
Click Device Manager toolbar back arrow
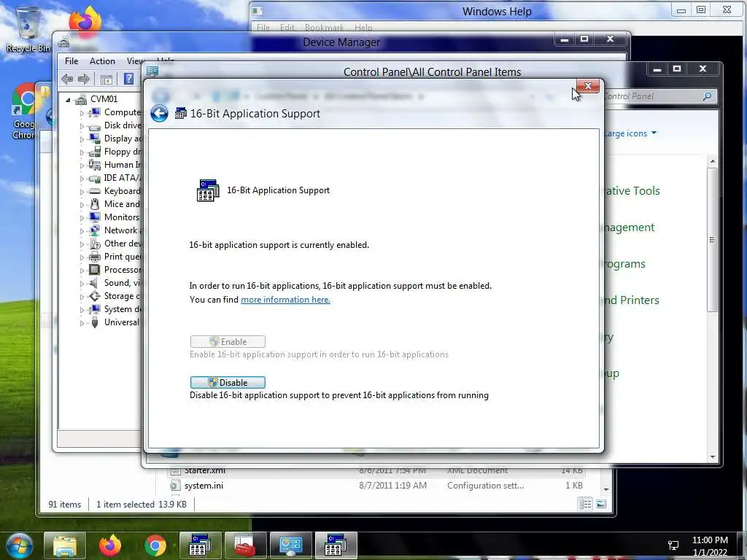pos(67,79)
